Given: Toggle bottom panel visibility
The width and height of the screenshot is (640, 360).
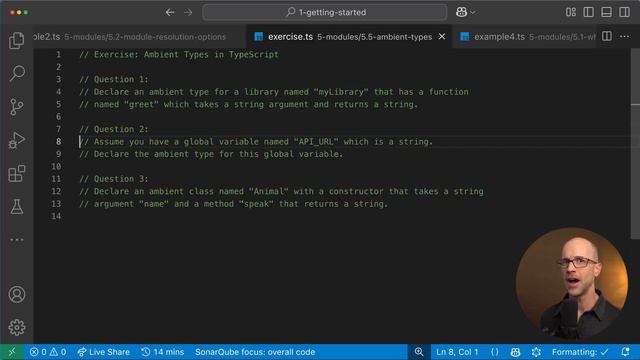Looking at the screenshot, I should [607, 12].
